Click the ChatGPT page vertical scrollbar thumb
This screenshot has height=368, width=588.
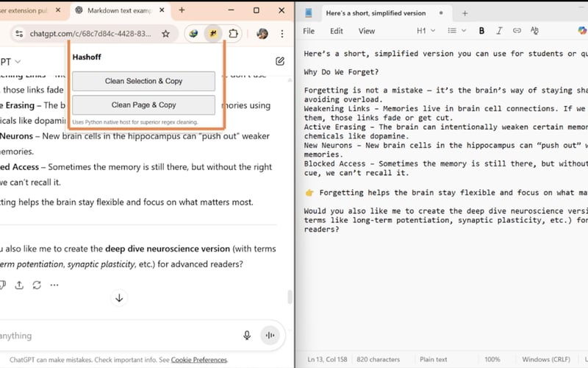coord(290,297)
